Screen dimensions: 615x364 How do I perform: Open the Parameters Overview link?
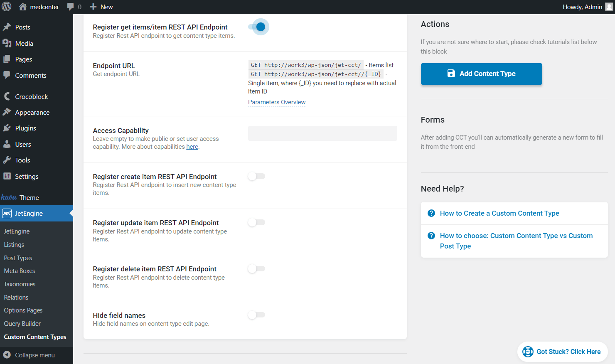pos(277,102)
